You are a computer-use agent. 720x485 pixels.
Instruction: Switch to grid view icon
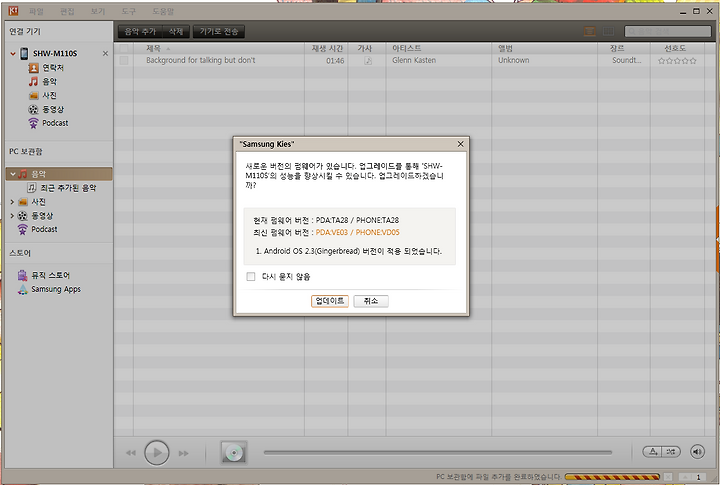(x=608, y=31)
